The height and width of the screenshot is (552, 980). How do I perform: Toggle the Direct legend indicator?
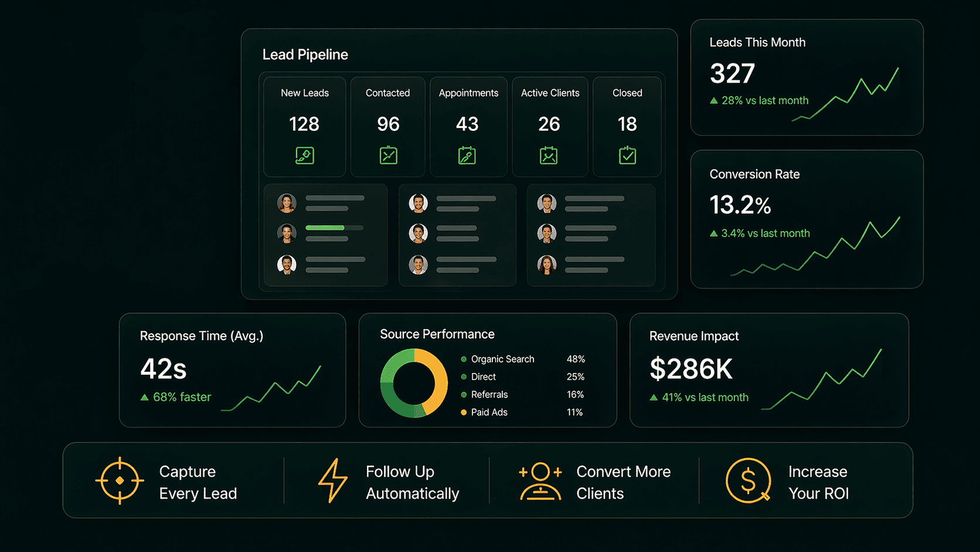click(464, 377)
